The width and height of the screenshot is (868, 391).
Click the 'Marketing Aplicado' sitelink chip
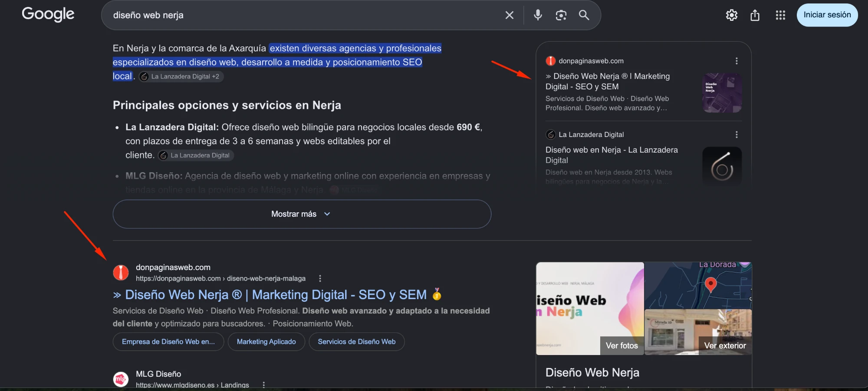point(266,342)
